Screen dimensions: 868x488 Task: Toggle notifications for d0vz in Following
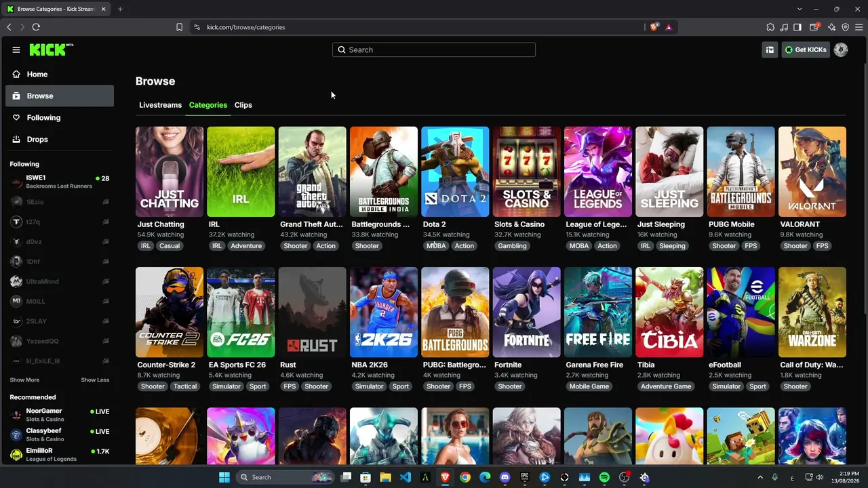pyautogui.click(x=106, y=242)
